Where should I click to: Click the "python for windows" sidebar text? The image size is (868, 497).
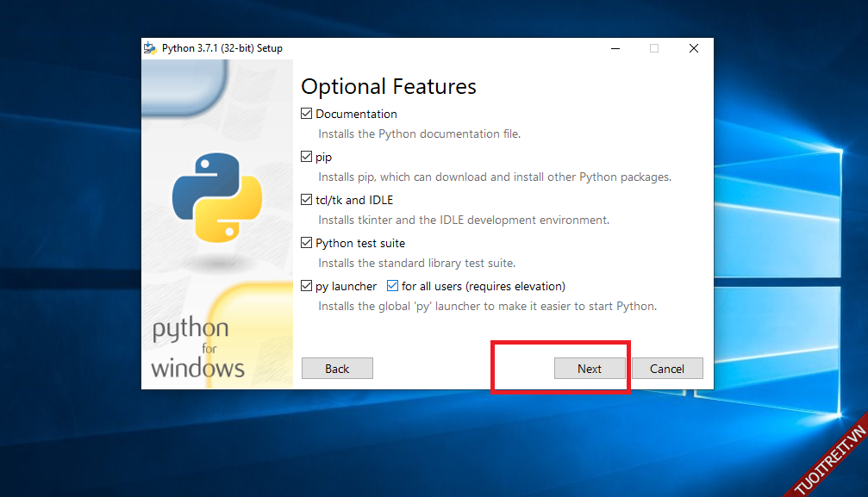[197, 349]
